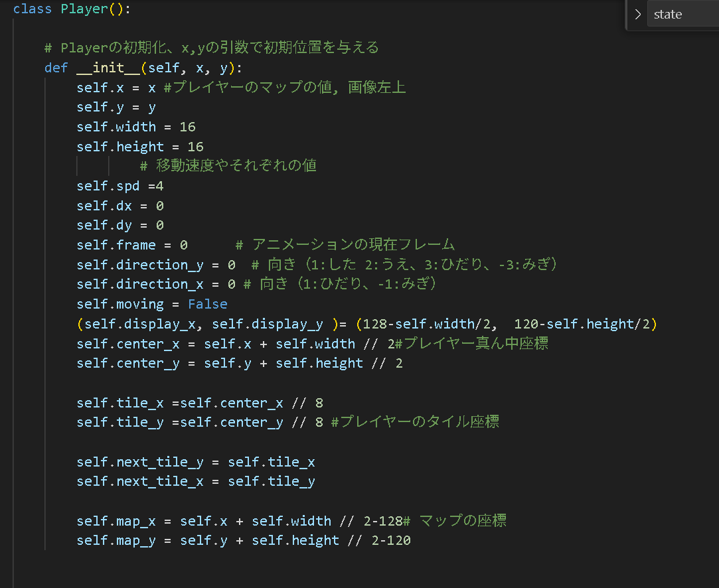Click the self.height = 16 line
The height and width of the screenshot is (588, 719).
point(140,147)
